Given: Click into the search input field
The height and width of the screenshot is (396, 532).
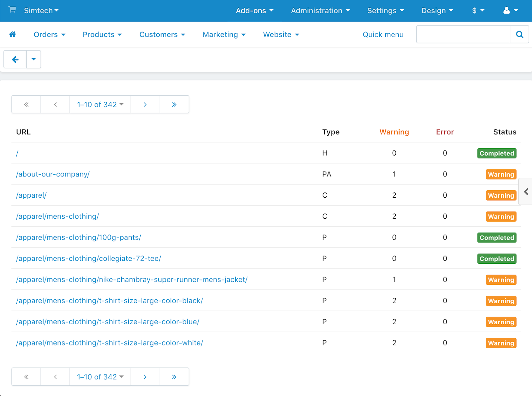Looking at the screenshot, I should tap(463, 34).
